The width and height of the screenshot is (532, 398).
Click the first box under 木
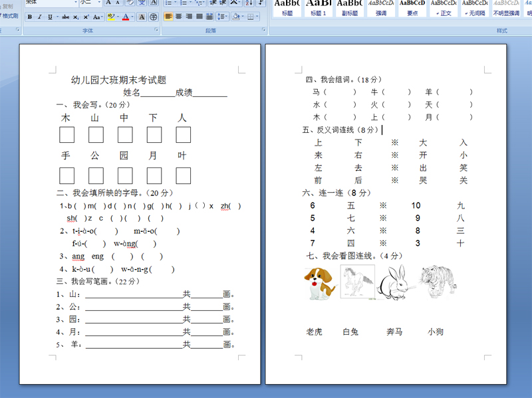pyautogui.click(x=67, y=135)
